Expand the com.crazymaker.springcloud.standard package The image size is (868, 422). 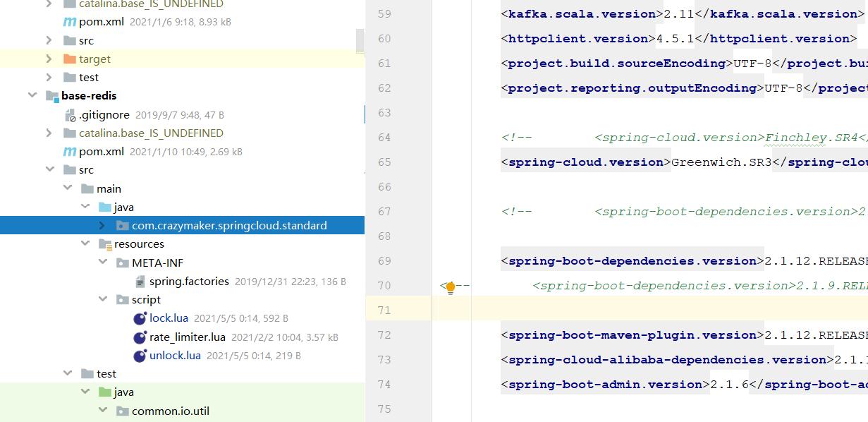(x=102, y=226)
